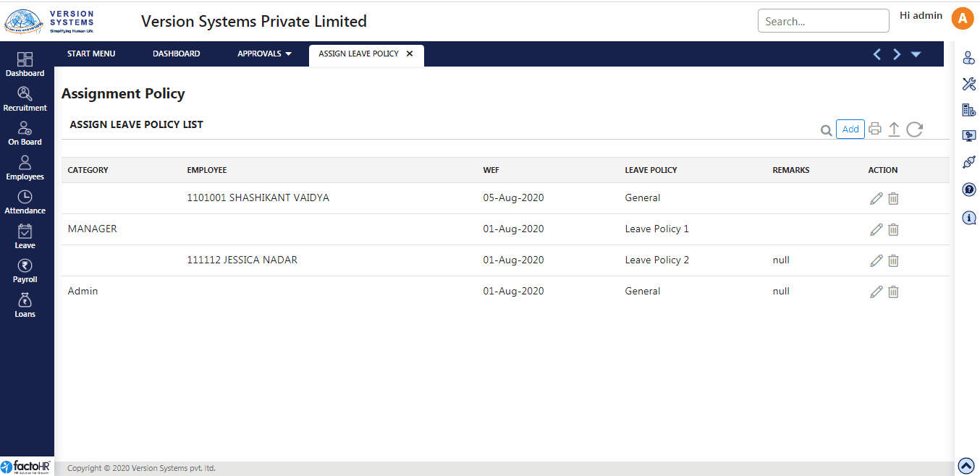This screenshot has height=476, width=980.
Task: Click the refresh icon above the table
Action: point(914,129)
